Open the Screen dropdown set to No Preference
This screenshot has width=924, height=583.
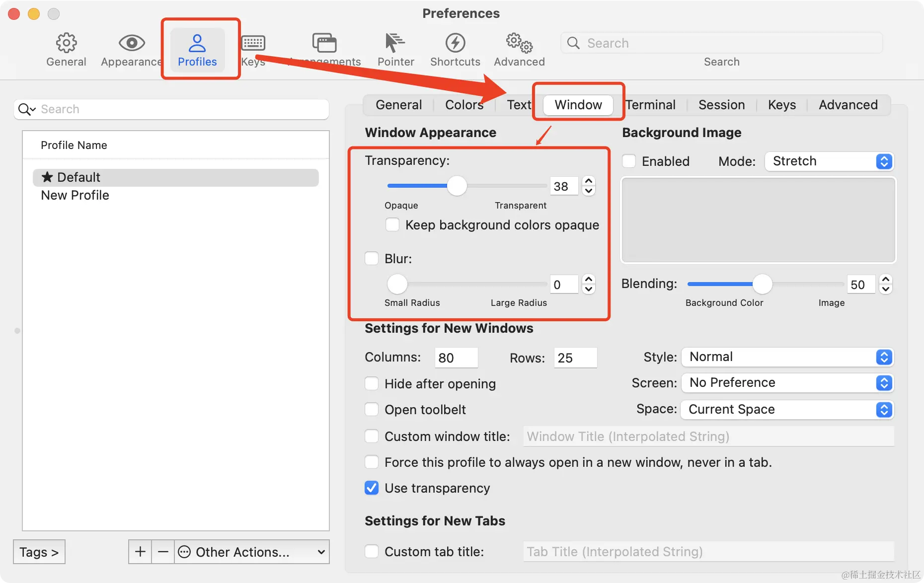787,383
